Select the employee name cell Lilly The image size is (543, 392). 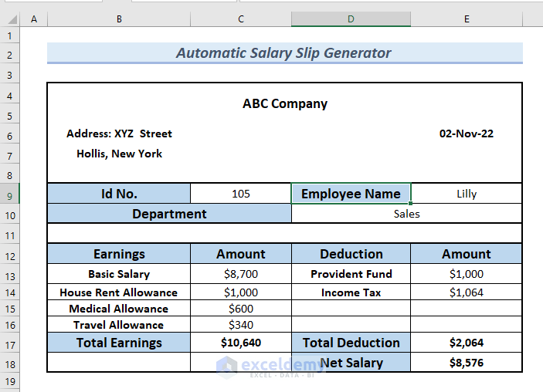pyautogui.click(x=466, y=194)
